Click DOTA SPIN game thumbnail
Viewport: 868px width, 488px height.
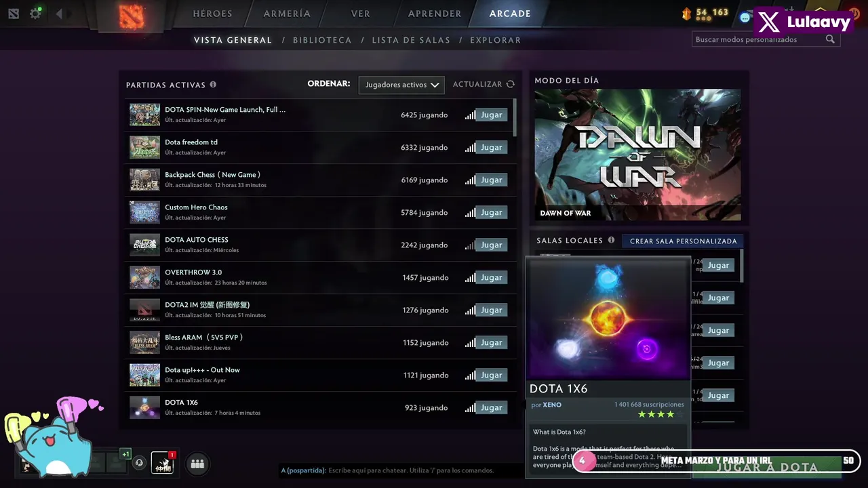(x=144, y=115)
